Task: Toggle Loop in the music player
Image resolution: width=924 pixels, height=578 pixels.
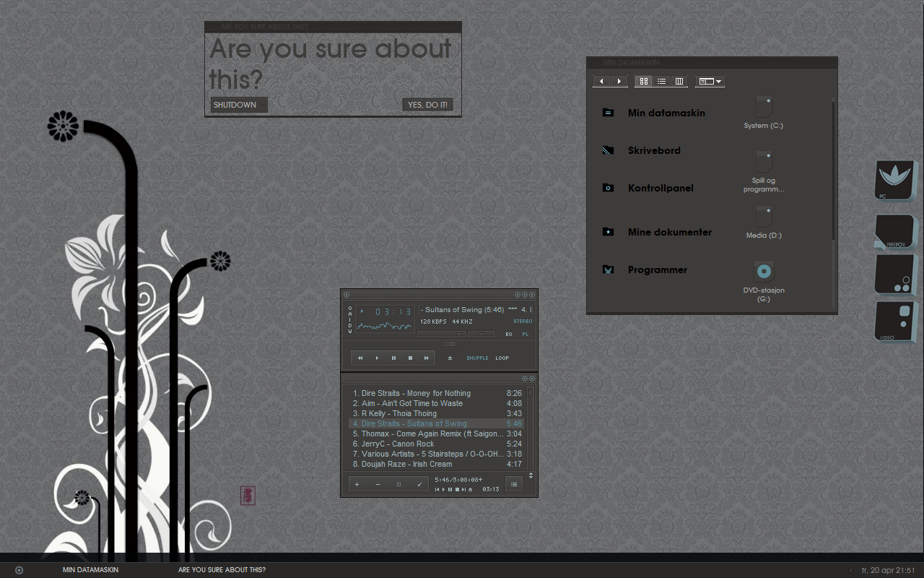Action: tap(502, 358)
